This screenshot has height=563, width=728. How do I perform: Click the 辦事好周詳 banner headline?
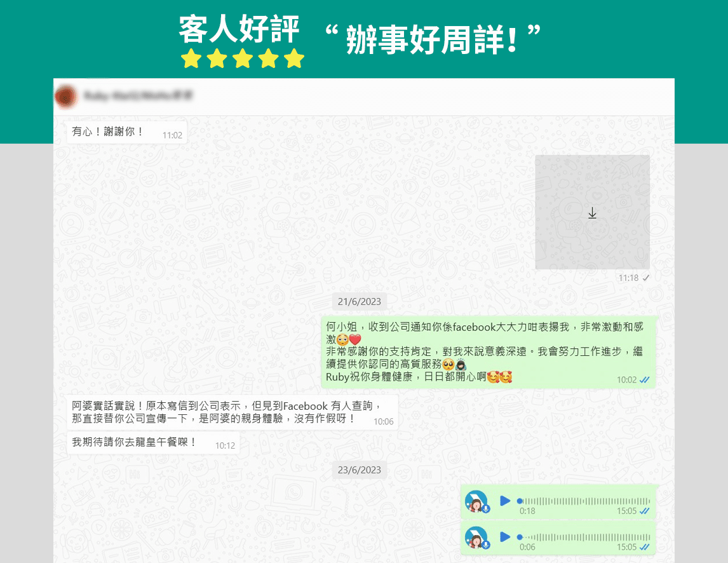(x=432, y=39)
